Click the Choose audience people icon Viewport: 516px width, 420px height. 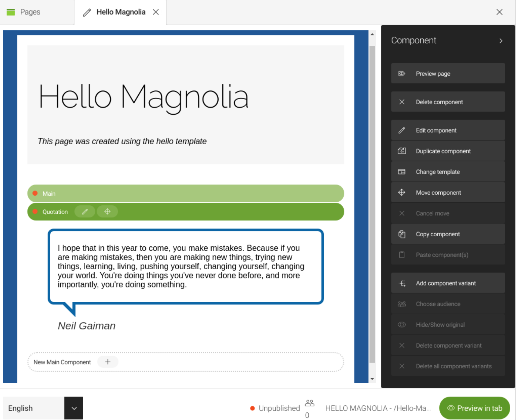[x=402, y=304]
